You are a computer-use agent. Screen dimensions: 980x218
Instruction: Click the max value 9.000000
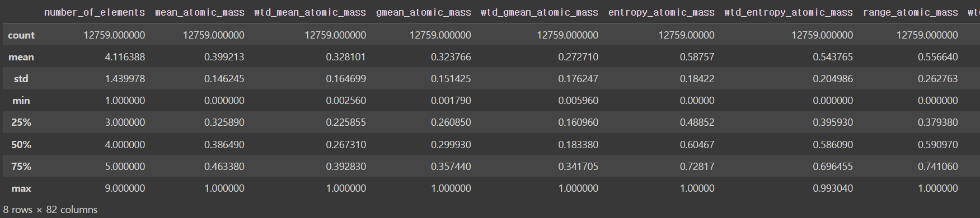click(125, 188)
